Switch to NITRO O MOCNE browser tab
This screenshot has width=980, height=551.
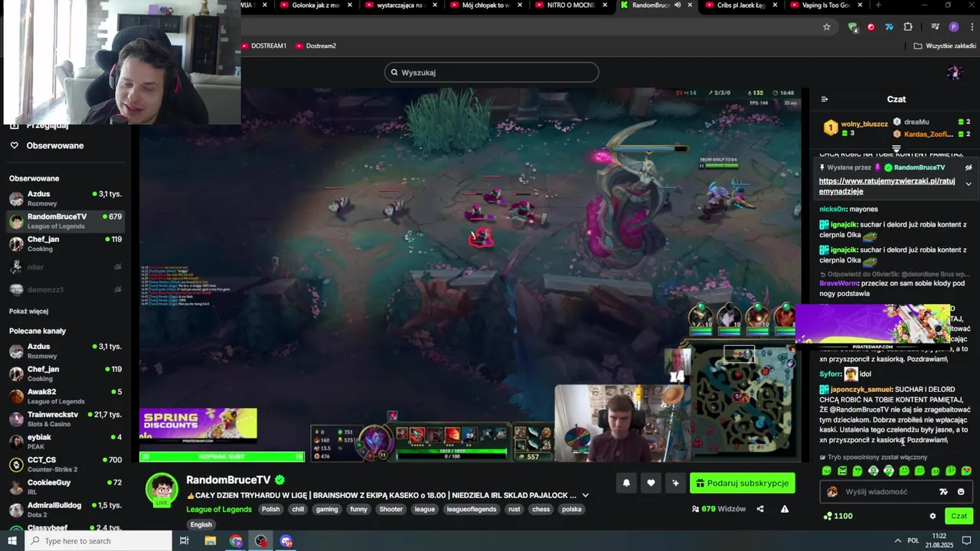point(570,5)
